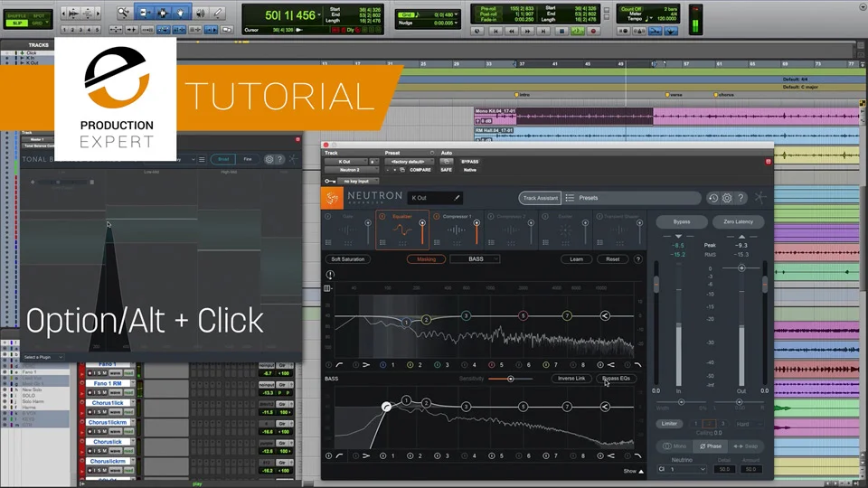This screenshot has width=868, height=488.
Task: Click the Track Assistant button
Action: [541, 198]
